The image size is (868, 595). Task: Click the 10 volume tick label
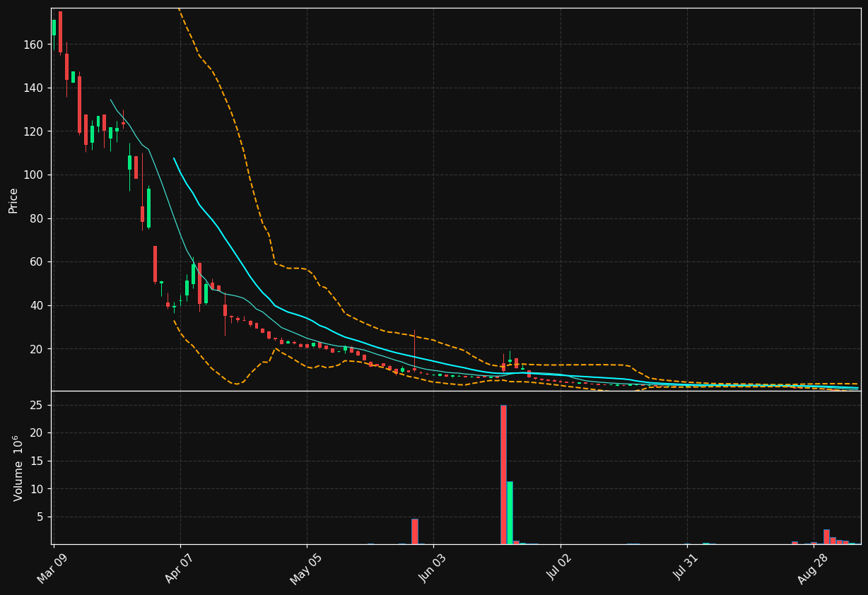coord(37,489)
